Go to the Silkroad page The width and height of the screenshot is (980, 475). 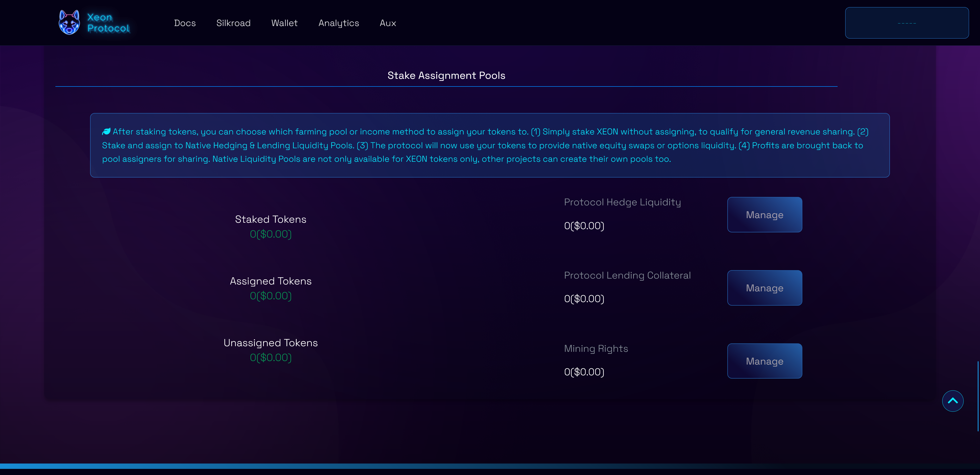click(233, 23)
